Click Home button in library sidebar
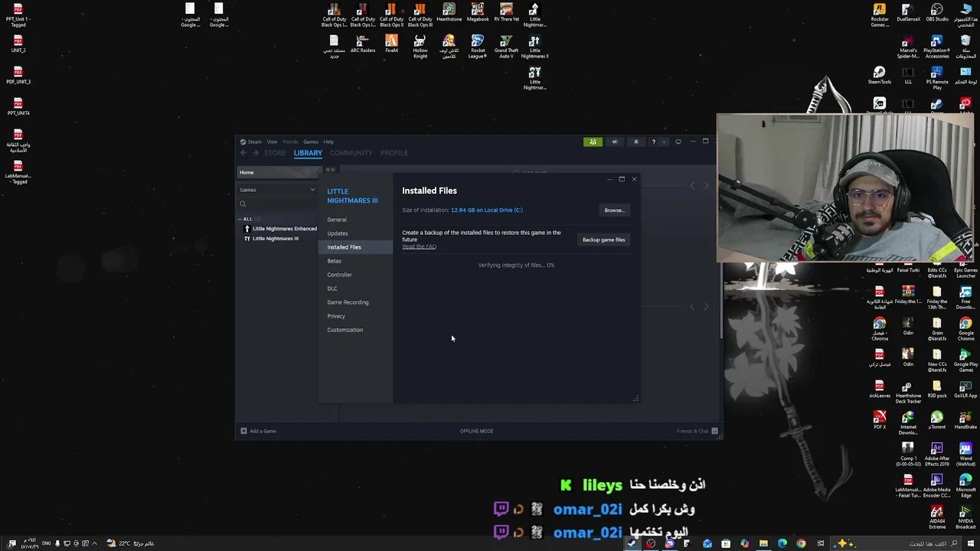 pyautogui.click(x=276, y=172)
